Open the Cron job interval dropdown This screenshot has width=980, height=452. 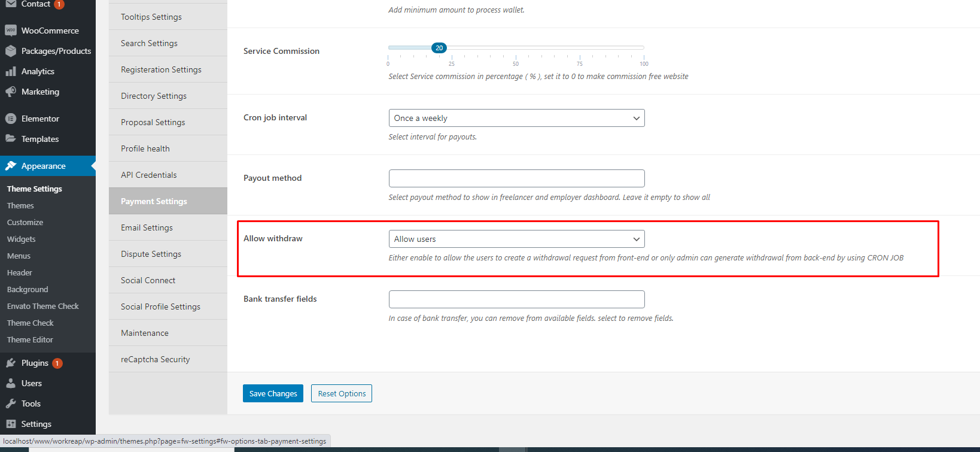pos(517,118)
